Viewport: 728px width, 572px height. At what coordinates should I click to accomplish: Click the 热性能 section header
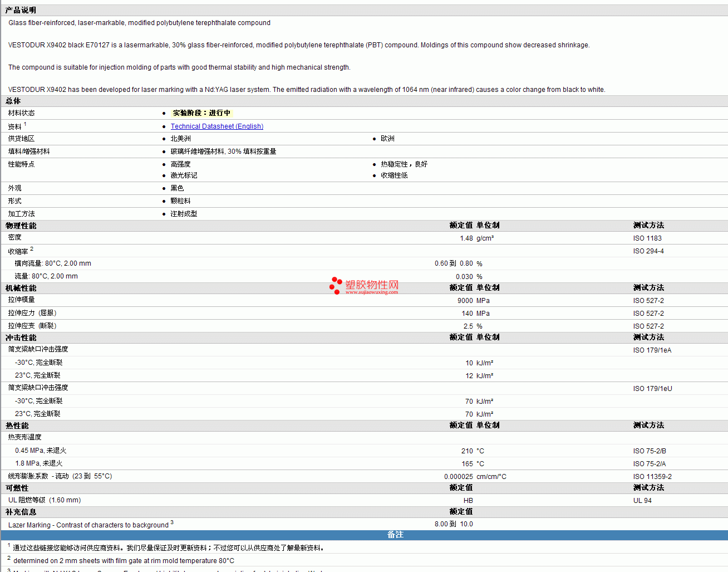[x=17, y=426]
